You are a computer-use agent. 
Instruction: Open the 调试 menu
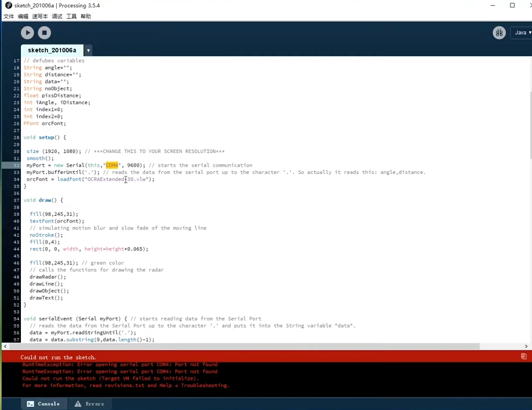coord(57,16)
